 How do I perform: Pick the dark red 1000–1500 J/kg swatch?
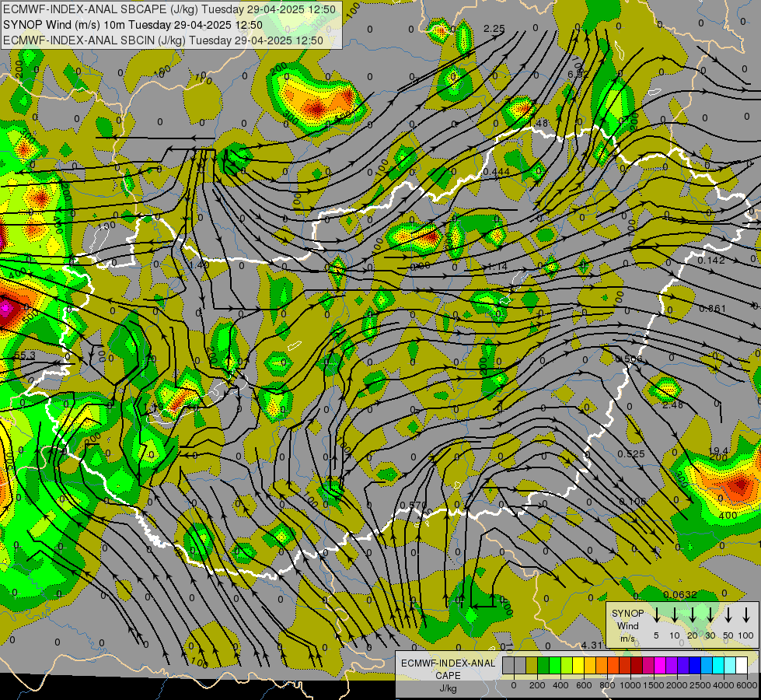[637, 665]
